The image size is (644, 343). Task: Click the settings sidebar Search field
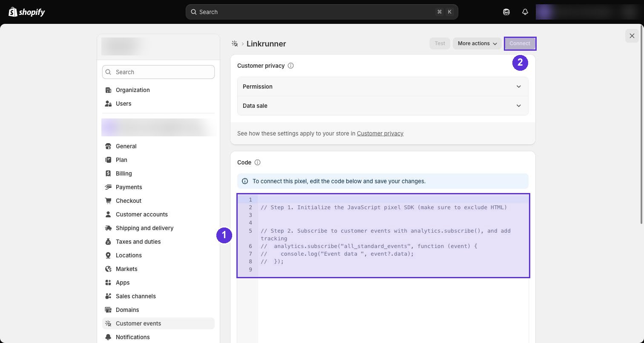(158, 72)
